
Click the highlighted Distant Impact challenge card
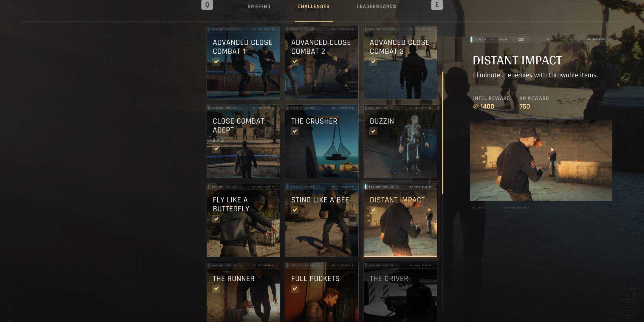[400, 220]
